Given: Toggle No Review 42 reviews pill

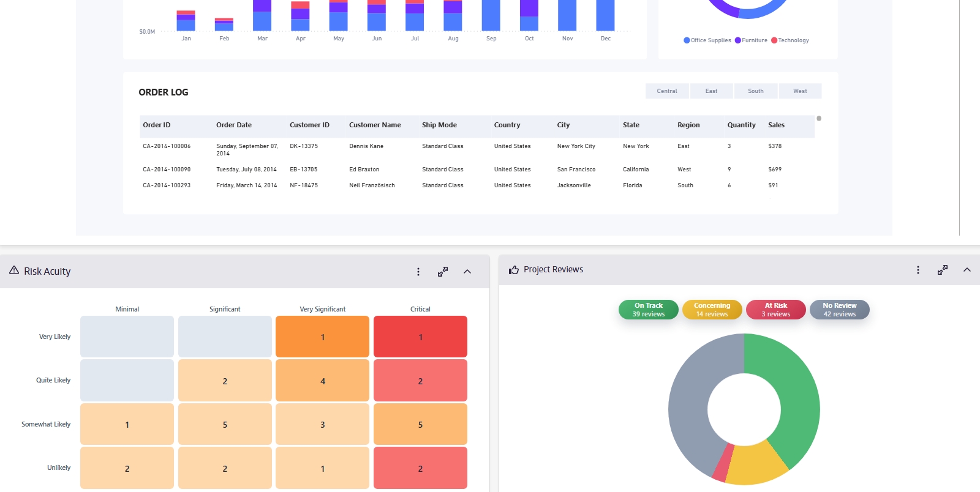Looking at the screenshot, I should click(x=840, y=310).
